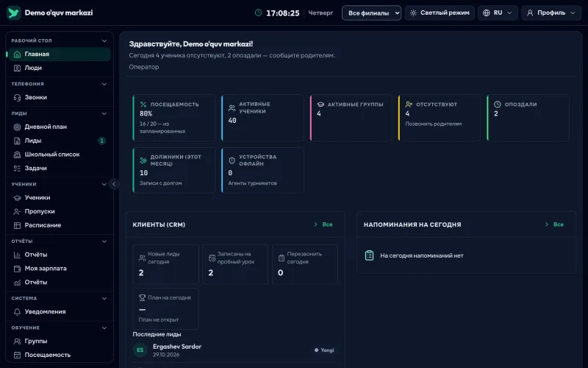Click the clock icon on Опоздали card
This screenshot has width=588, height=368.
[x=498, y=104]
